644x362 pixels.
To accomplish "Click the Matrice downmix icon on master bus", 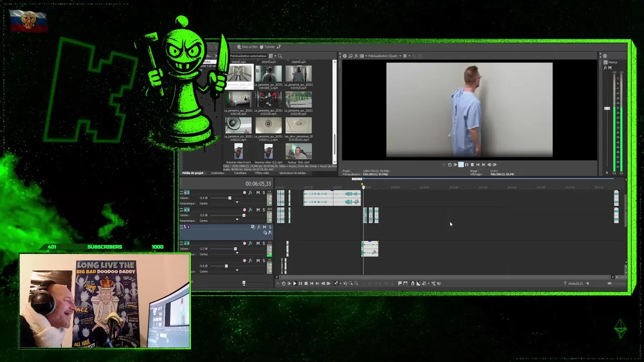I will (x=606, y=62).
